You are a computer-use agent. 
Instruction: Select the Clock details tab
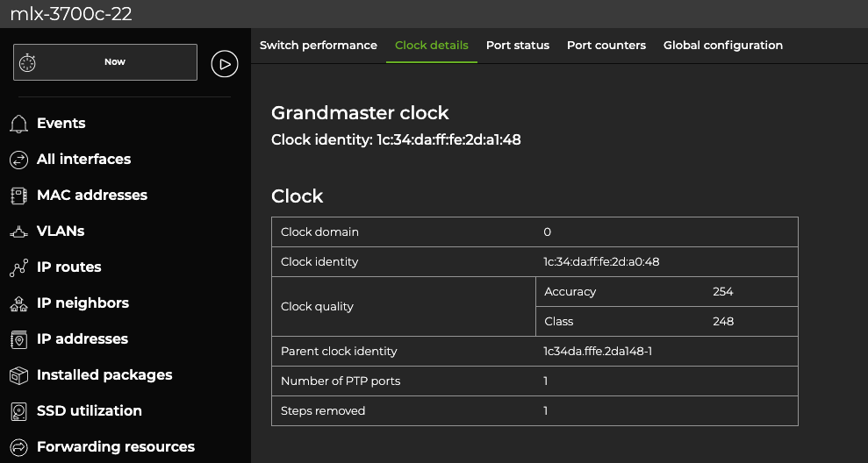[432, 46]
